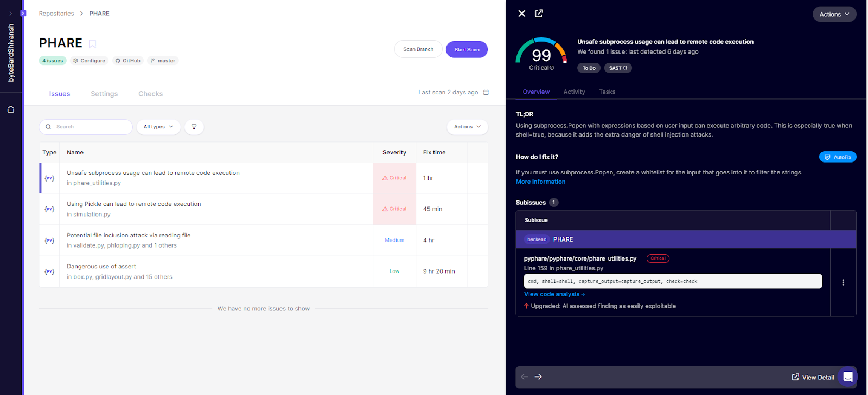Close the issue detail panel

[521, 14]
